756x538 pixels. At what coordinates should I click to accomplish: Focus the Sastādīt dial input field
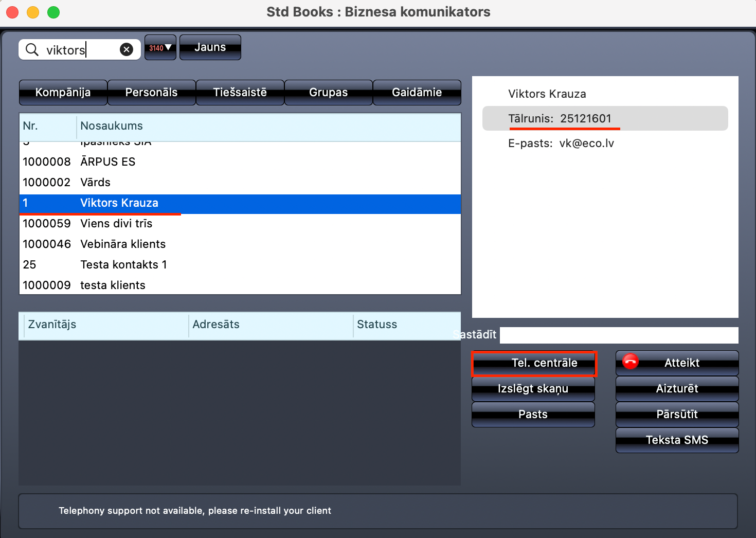619,335
